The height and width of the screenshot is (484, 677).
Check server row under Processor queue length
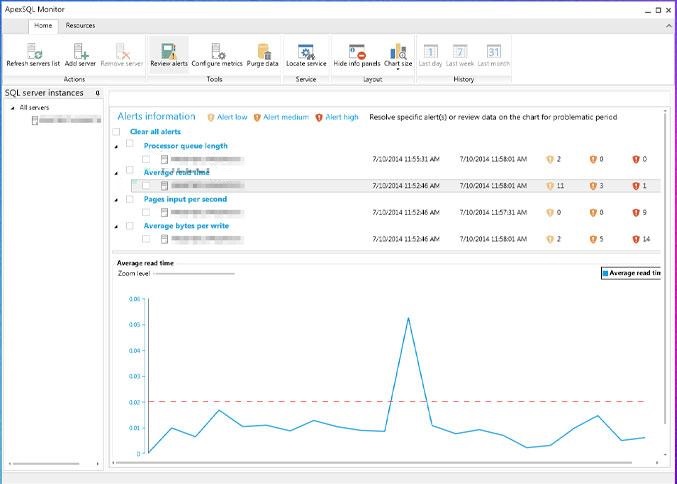pyautogui.click(x=146, y=159)
